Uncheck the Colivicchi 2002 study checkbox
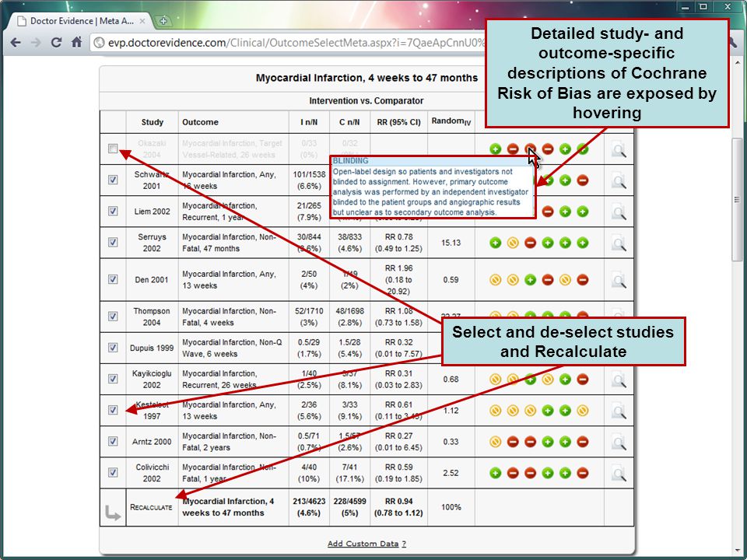The width and height of the screenshot is (747, 560). pyautogui.click(x=113, y=472)
